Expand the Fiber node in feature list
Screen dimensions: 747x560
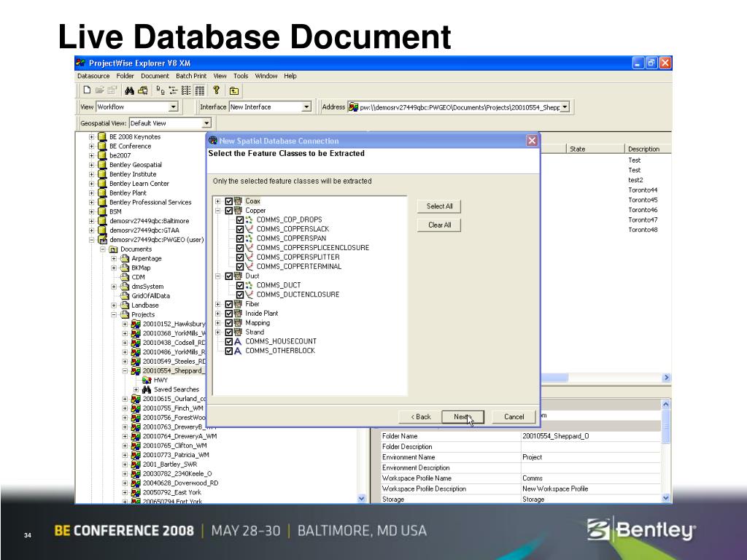click(218, 304)
